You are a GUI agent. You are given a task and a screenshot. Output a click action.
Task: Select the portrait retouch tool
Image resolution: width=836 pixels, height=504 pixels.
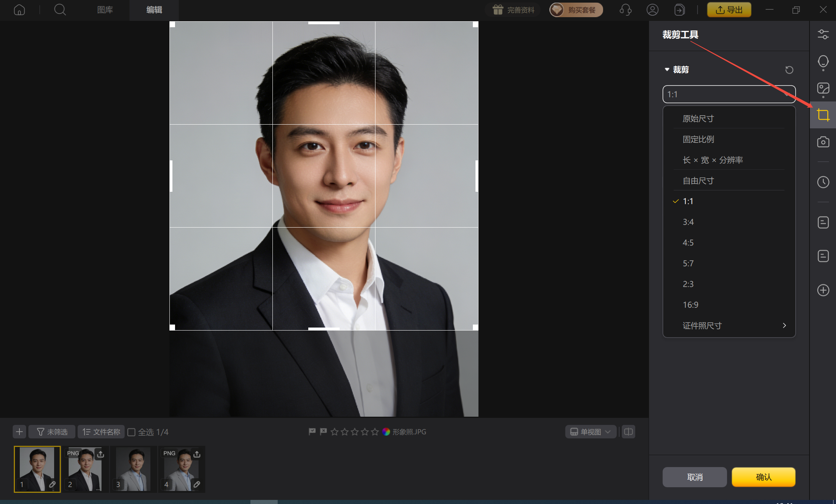click(x=823, y=62)
